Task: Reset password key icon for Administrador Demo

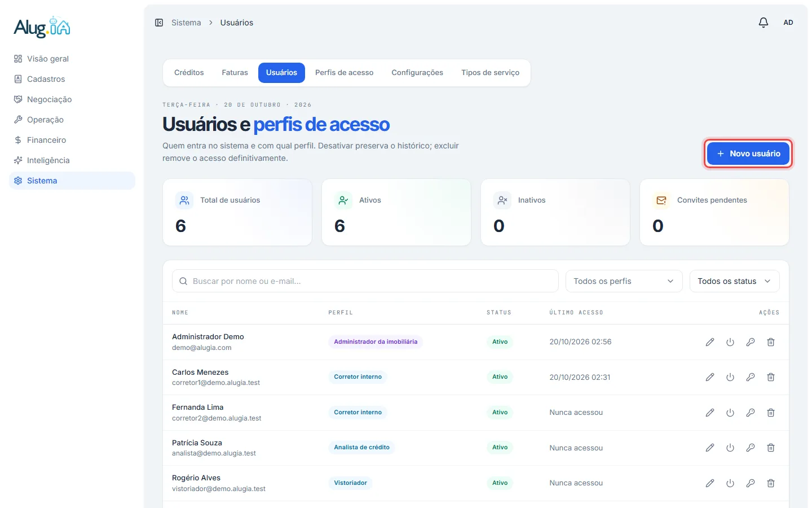Action: 751,342
